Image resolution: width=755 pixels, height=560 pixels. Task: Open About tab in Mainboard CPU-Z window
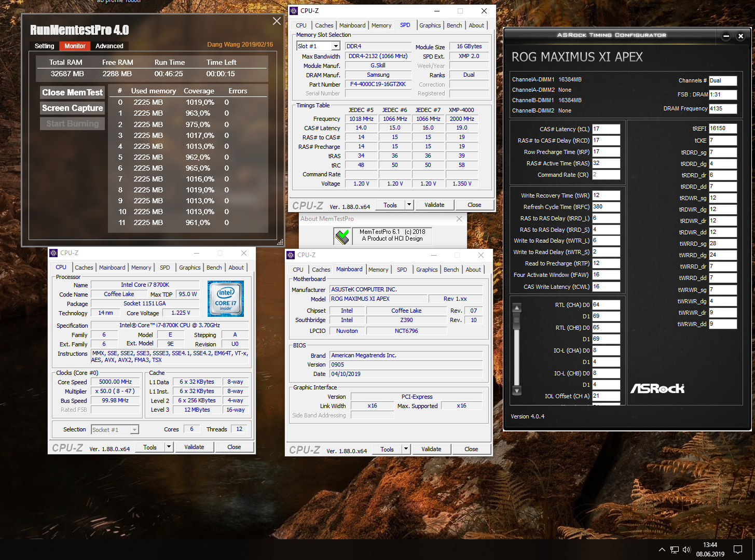(473, 270)
